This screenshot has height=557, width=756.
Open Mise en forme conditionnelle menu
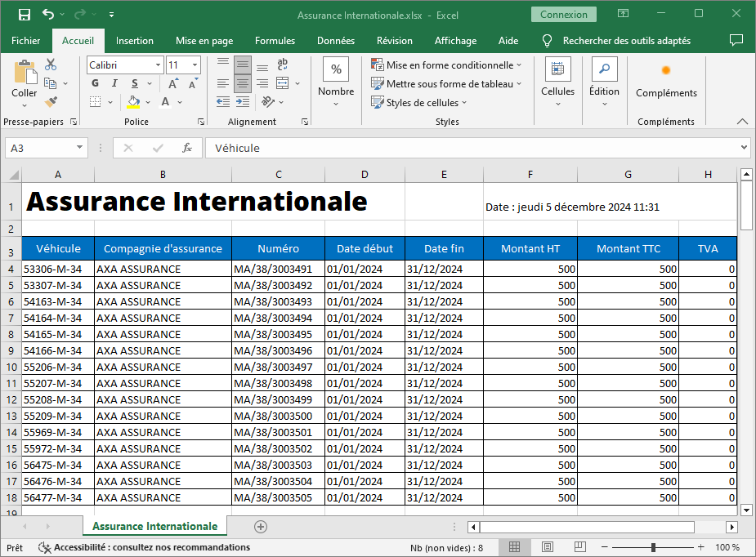pyautogui.click(x=446, y=65)
